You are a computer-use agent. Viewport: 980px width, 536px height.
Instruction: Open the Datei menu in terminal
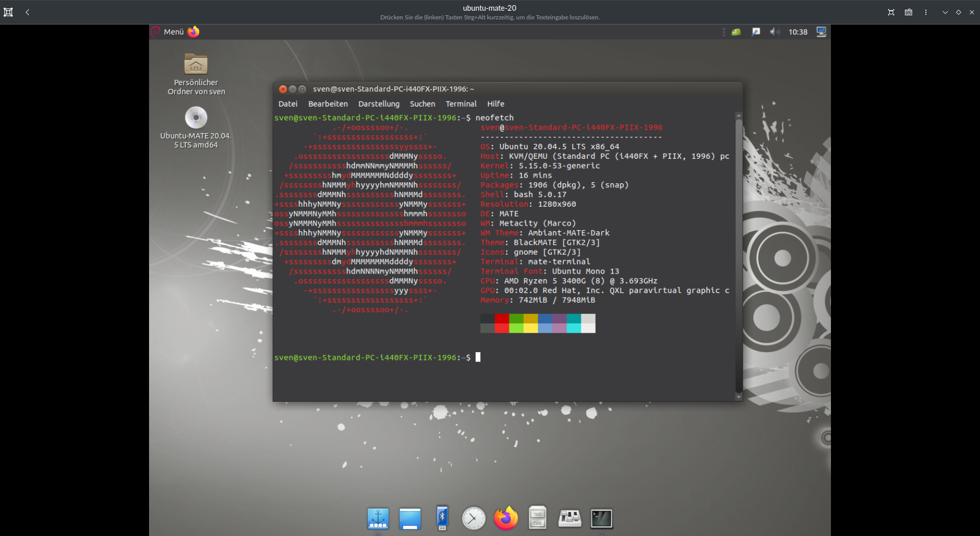[288, 104]
